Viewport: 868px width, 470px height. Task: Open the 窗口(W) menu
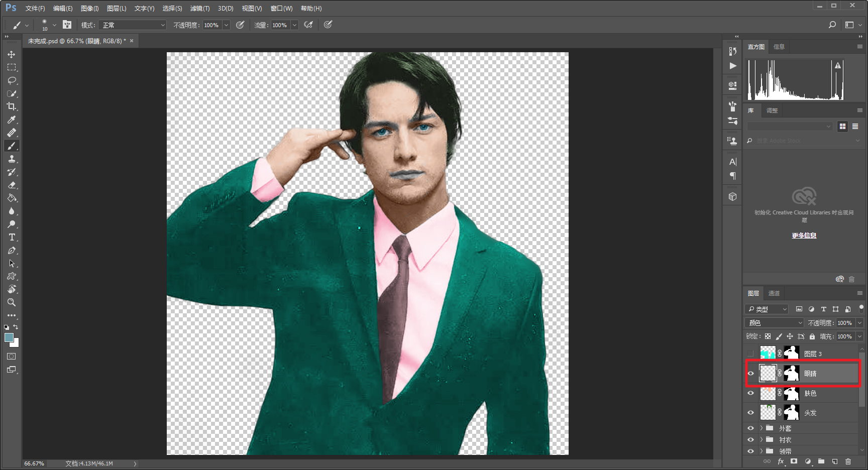point(281,9)
